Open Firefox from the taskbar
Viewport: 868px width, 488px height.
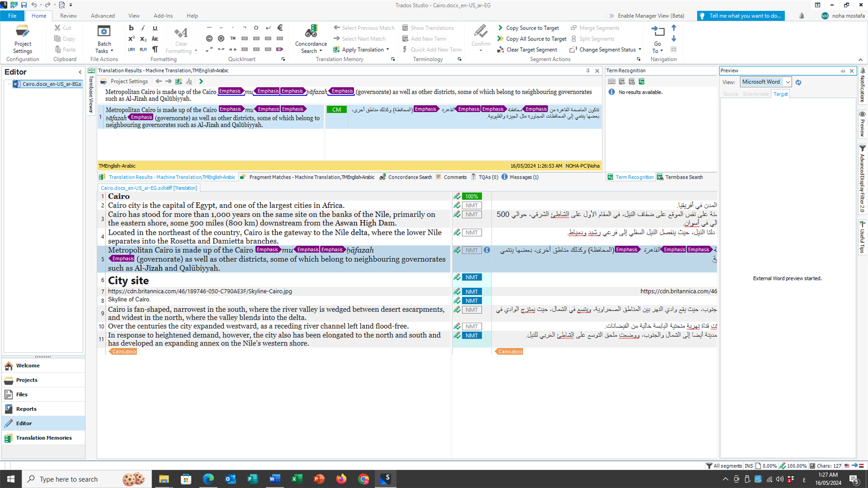coord(341,479)
